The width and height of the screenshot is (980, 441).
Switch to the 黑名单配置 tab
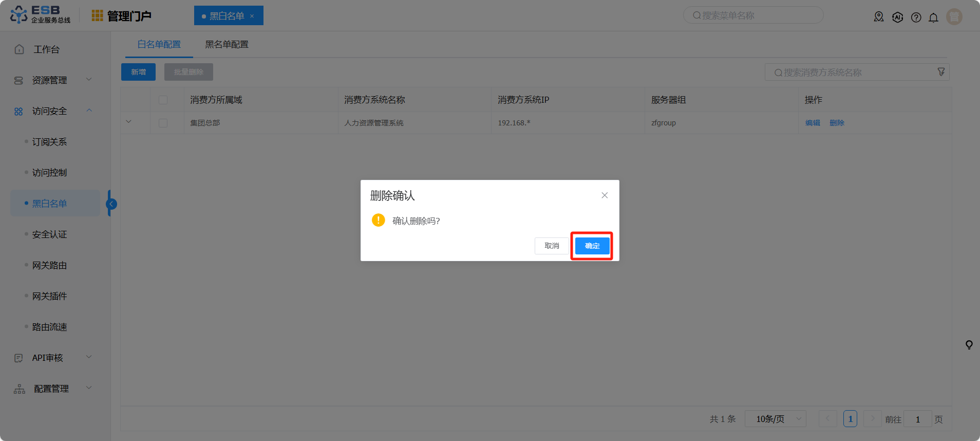(x=227, y=45)
